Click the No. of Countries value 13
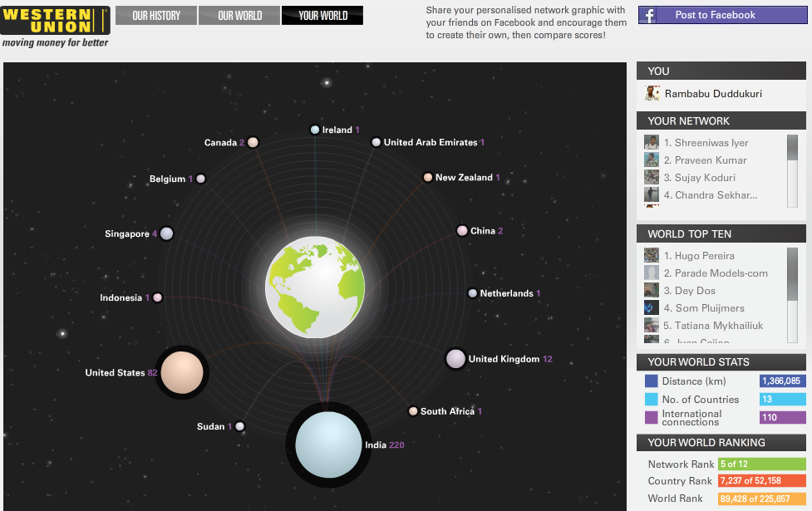The image size is (812, 511). (782, 399)
